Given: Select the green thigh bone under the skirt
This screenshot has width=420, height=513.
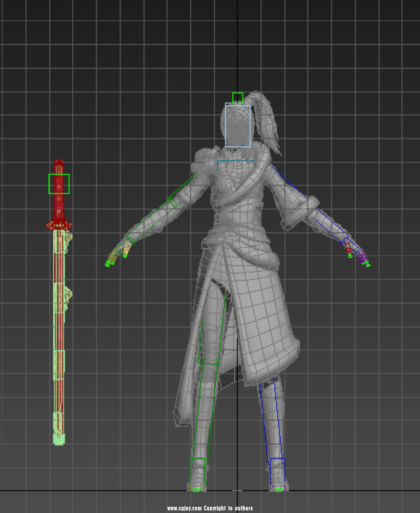Looking at the screenshot, I should pyautogui.click(x=212, y=329).
